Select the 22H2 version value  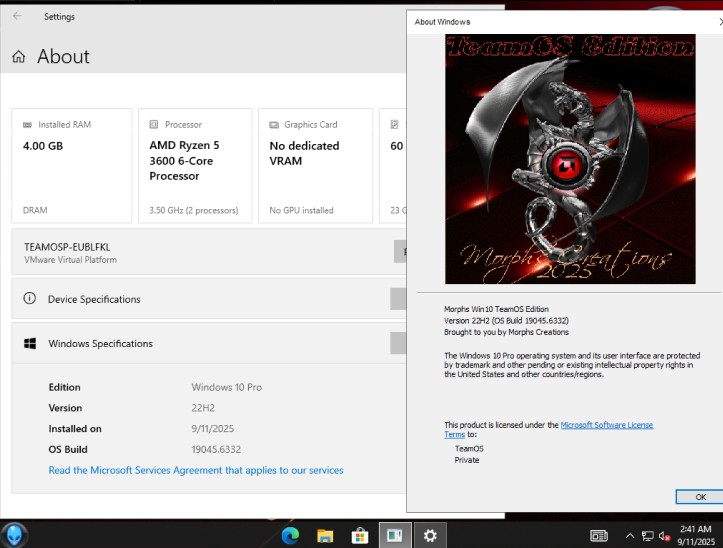click(203, 408)
